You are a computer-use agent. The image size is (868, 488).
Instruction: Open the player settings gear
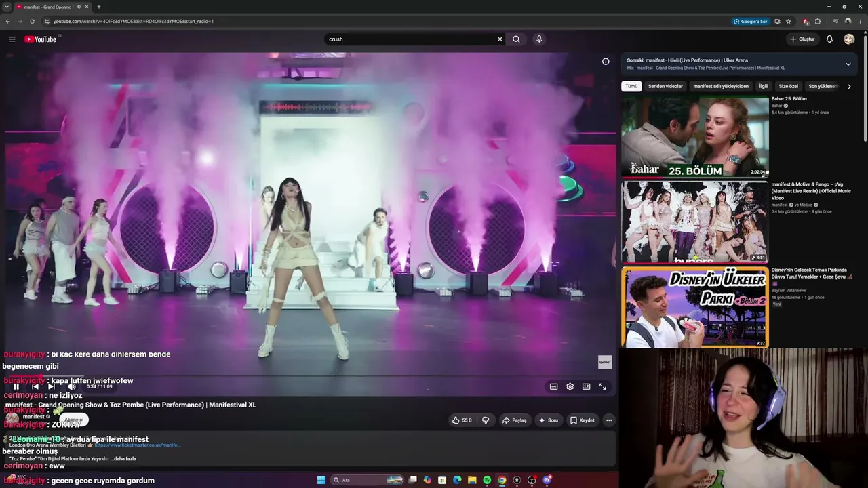pos(570,386)
